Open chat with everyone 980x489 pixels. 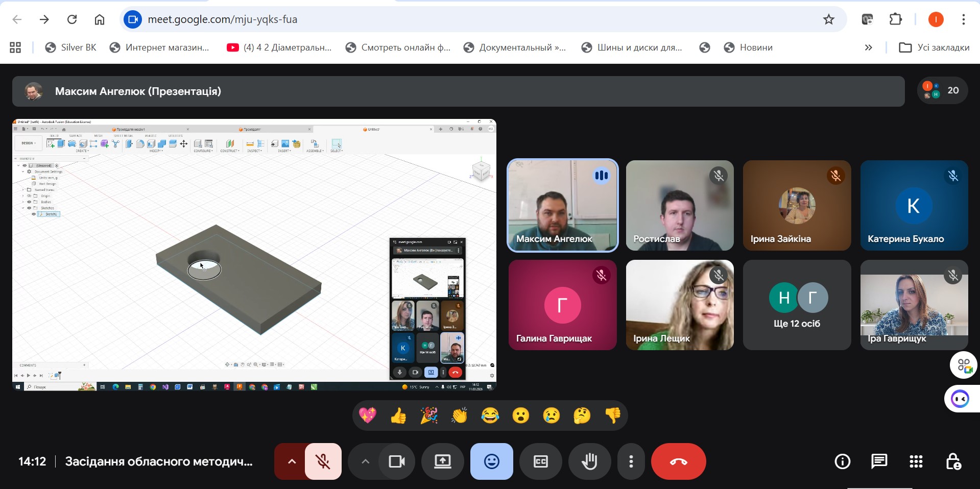pos(879,461)
